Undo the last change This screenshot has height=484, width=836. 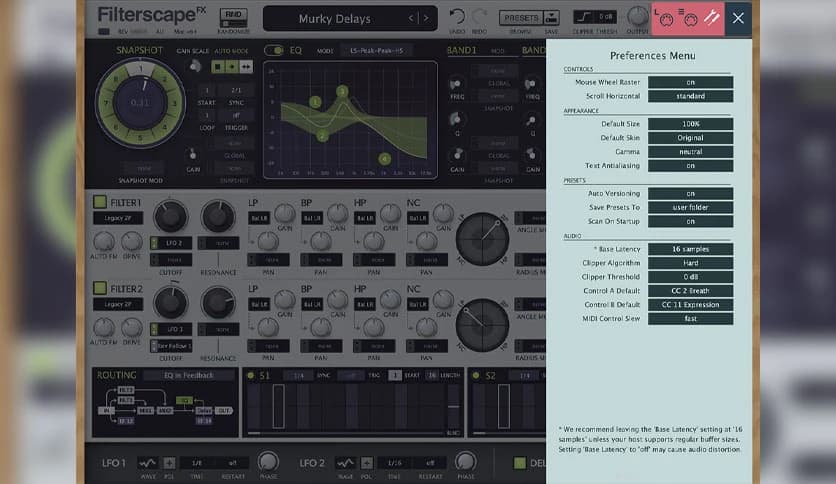[457, 17]
